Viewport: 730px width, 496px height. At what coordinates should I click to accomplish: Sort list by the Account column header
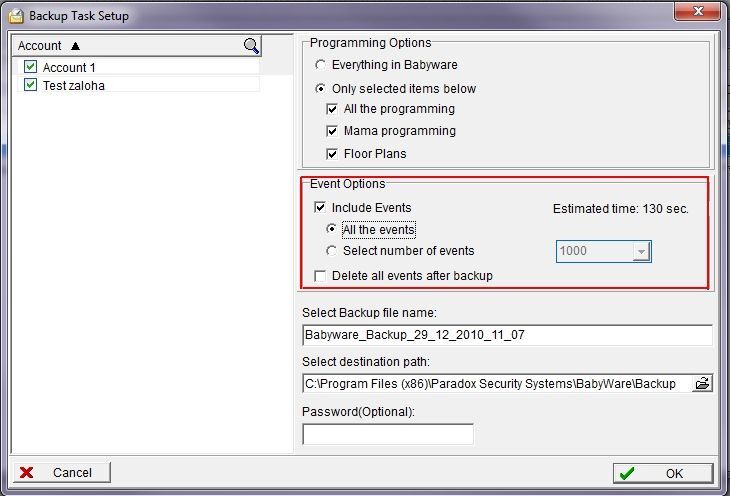click(50, 46)
